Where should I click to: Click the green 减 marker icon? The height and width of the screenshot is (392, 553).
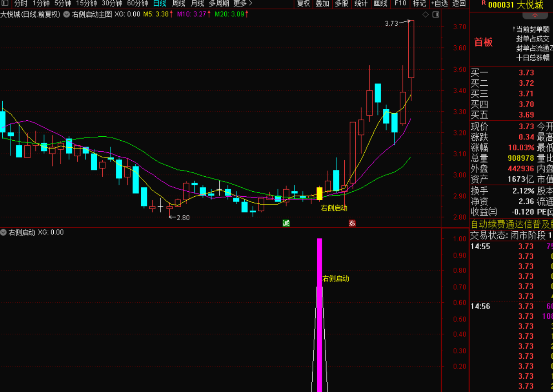point(286,223)
